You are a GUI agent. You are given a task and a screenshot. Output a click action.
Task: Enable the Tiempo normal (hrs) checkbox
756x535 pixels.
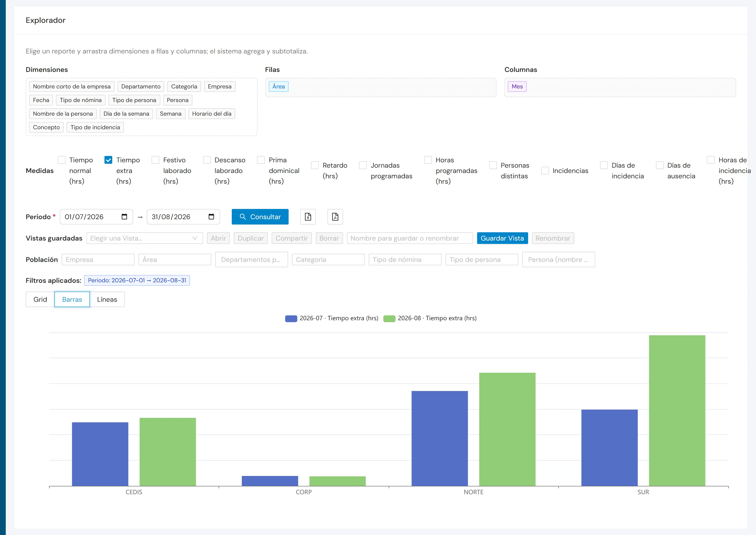pos(62,160)
